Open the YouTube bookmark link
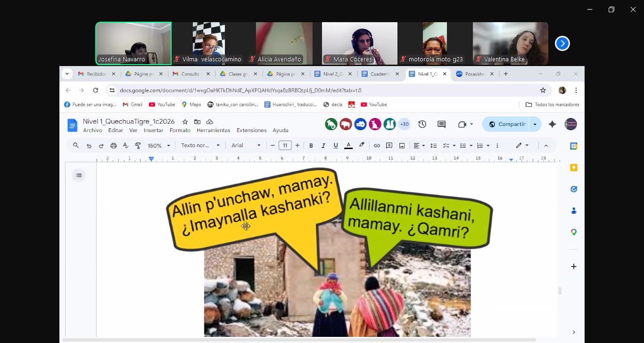 click(x=162, y=105)
